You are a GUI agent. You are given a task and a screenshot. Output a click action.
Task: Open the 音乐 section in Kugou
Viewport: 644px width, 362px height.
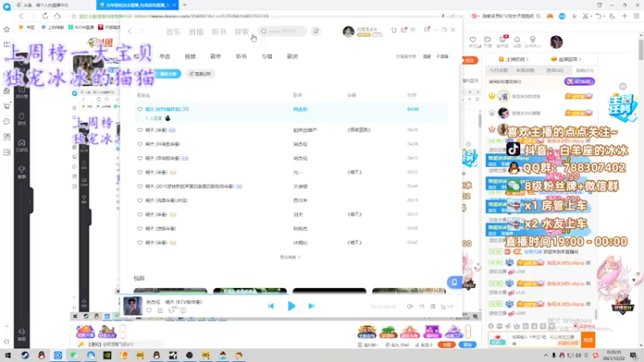tap(173, 31)
